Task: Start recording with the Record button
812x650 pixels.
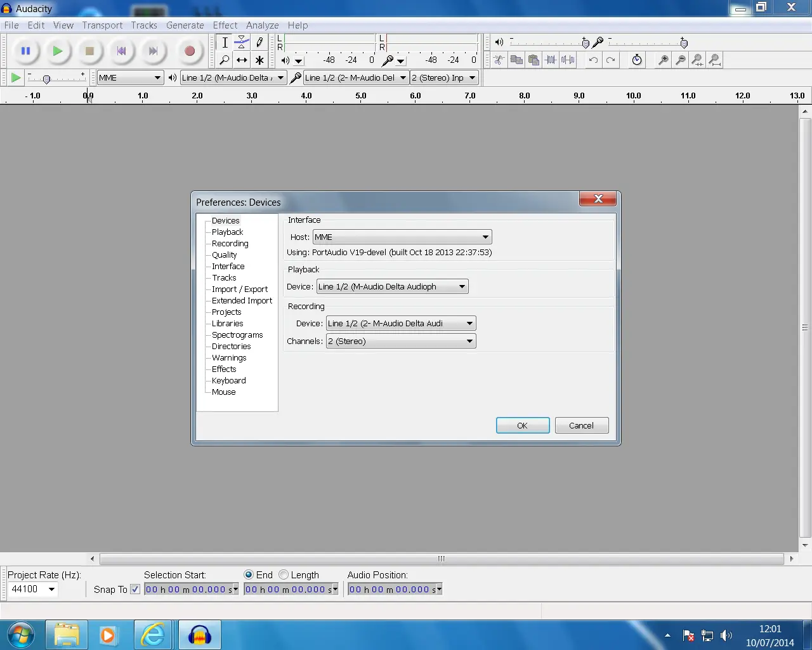Action: (189, 51)
